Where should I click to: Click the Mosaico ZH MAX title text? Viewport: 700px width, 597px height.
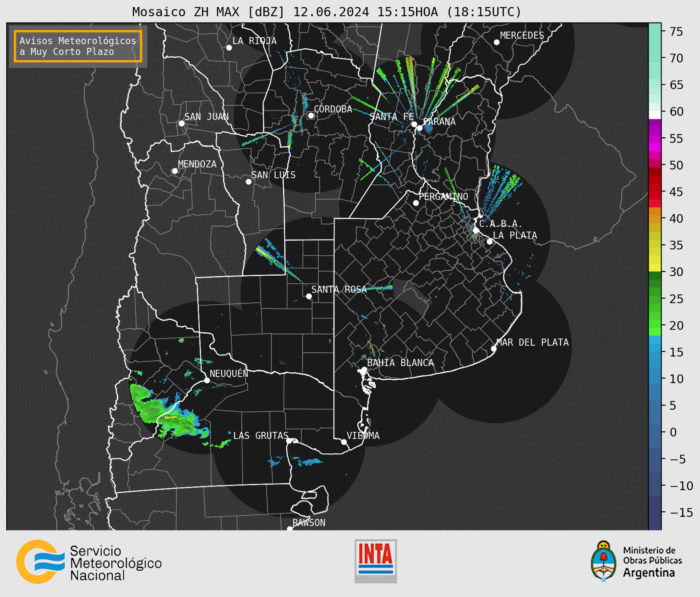tap(327, 12)
